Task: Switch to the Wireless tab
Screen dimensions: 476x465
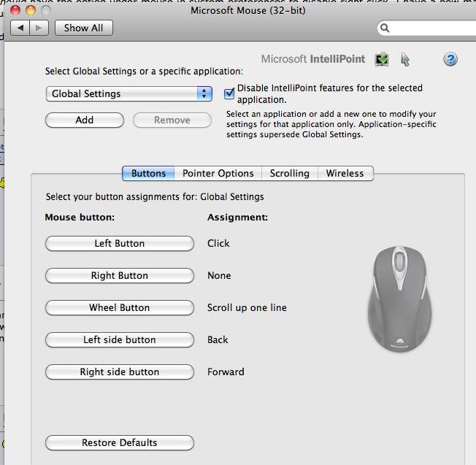Action: (x=345, y=173)
